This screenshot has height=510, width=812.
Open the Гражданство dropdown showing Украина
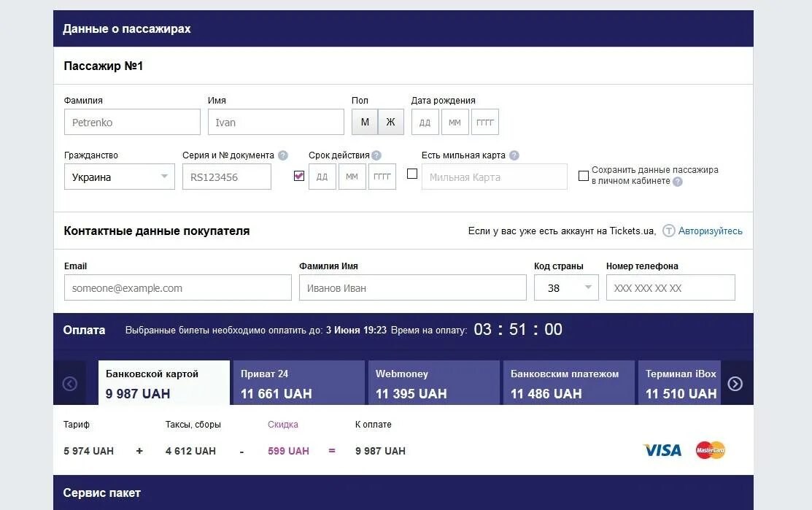tap(120, 177)
